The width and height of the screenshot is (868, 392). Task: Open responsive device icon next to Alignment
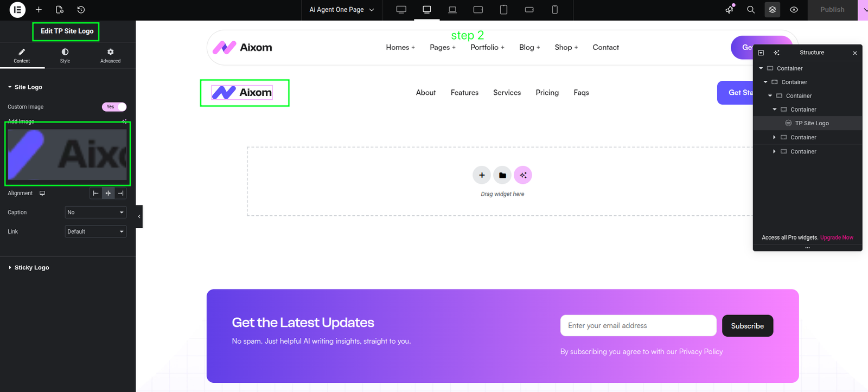point(42,193)
